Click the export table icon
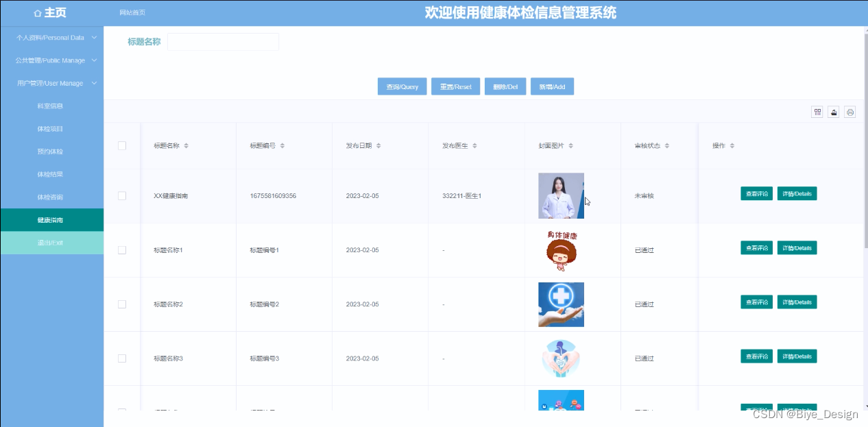 pyautogui.click(x=834, y=112)
